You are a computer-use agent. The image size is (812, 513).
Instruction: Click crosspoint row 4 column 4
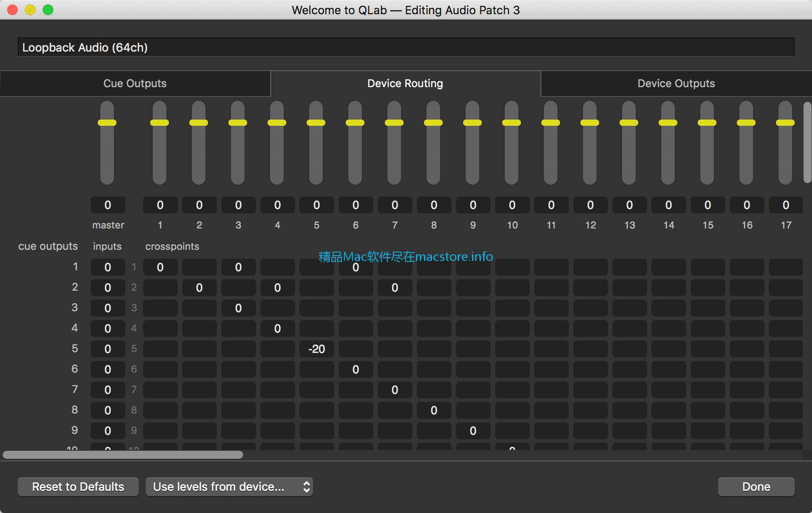pos(277,329)
